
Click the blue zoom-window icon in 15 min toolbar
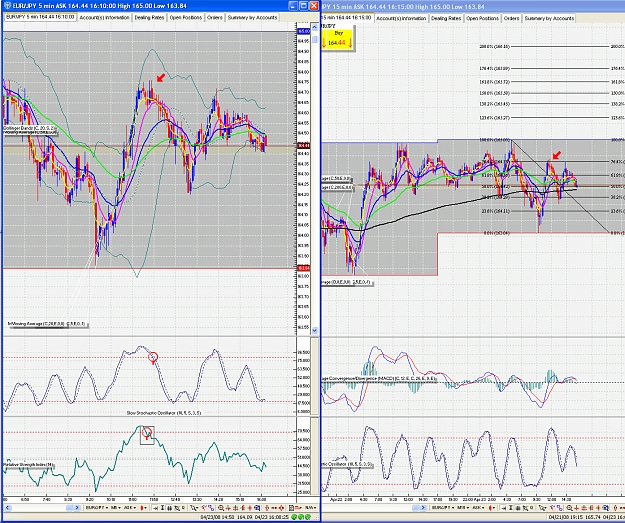[606, 508]
